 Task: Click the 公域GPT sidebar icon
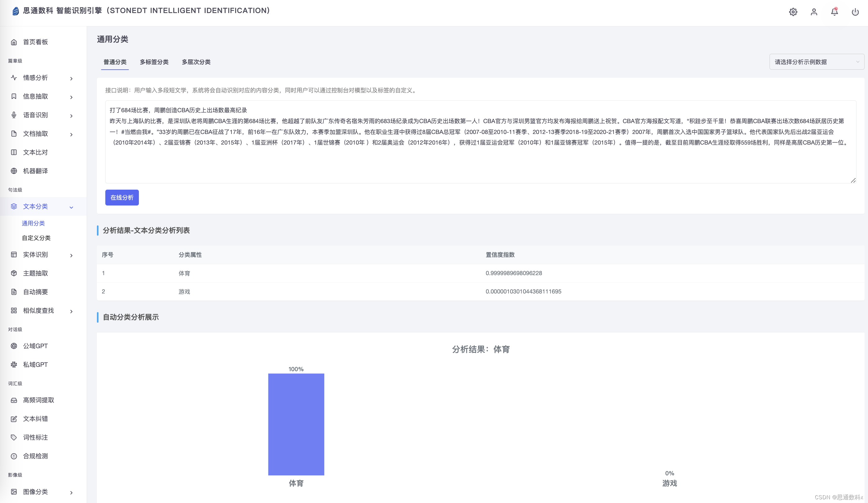click(x=14, y=346)
